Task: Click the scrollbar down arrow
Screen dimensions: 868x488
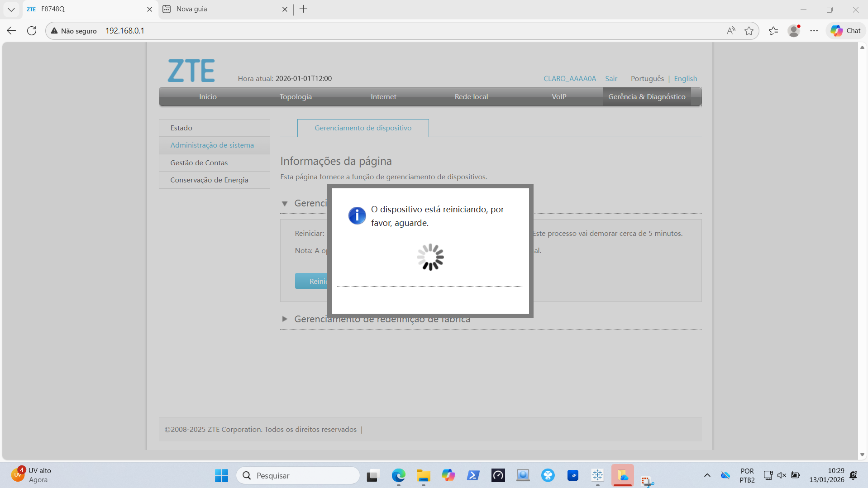Action: tap(862, 455)
